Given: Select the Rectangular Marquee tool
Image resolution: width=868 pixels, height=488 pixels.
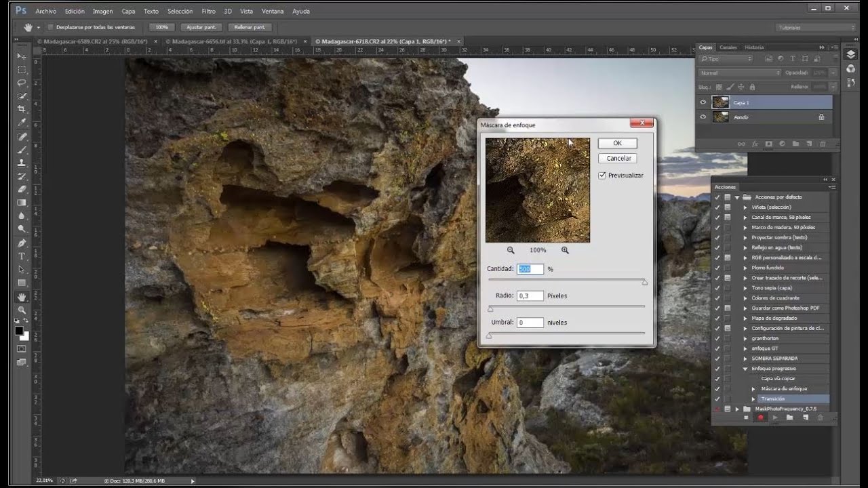Looking at the screenshot, I should pos(22,70).
